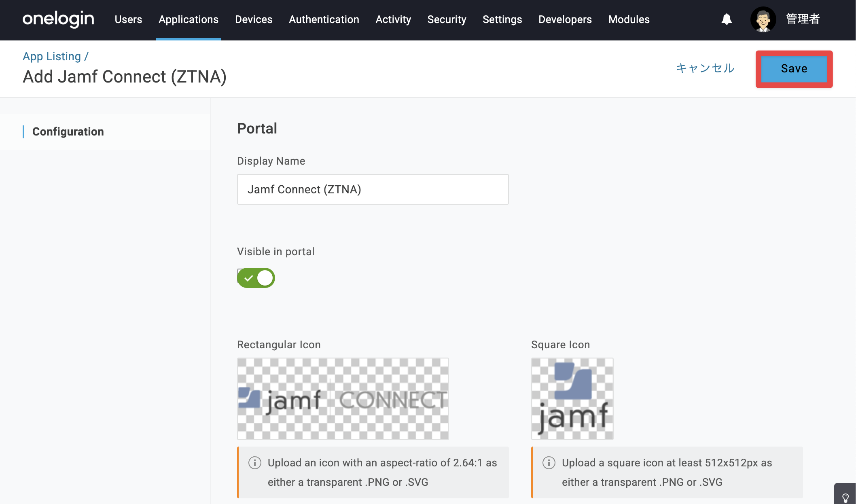Image resolution: width=856 pixels, height=504 pixels.
Task: Click the 管理者 user name
Action: [x=803, y=19]
